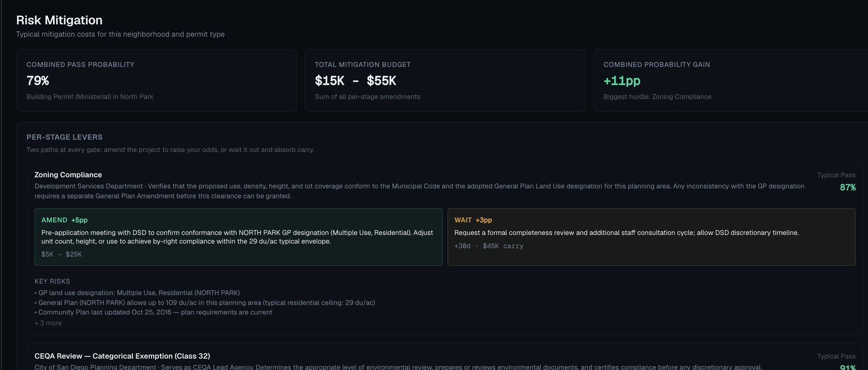
Task: Click 'Building Permit (Ministerial) in North Park' text
Action: click(x=90, y=97)
